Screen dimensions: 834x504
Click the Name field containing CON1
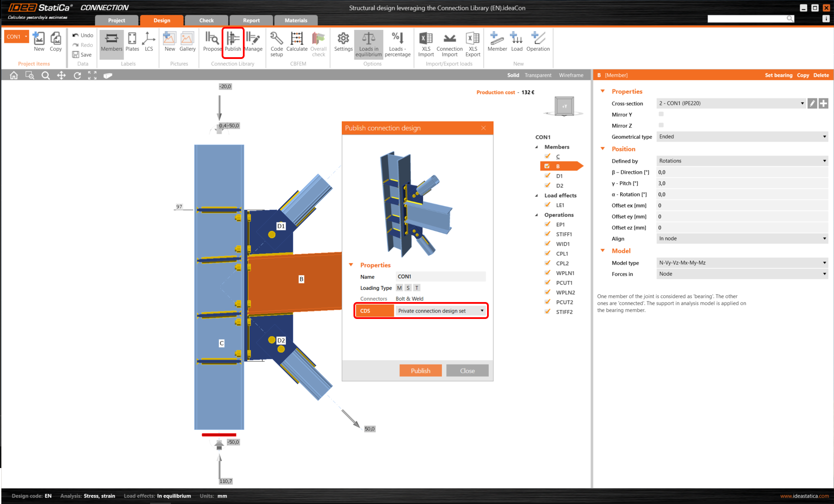440,276
